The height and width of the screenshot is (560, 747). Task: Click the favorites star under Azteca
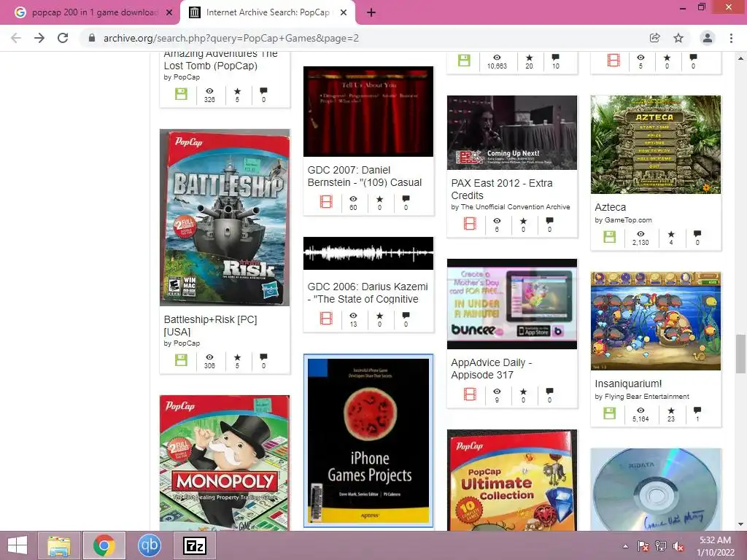coord(671,234)
